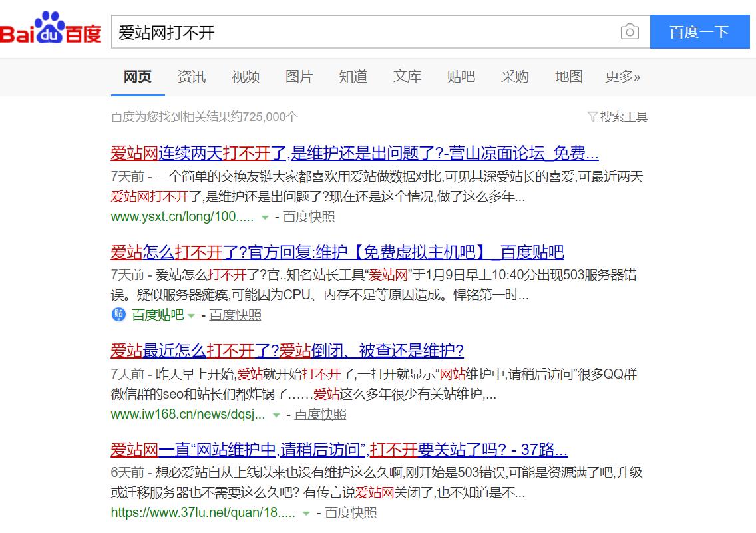Open result 爱站最近怎么打不开了

point(287,351)
